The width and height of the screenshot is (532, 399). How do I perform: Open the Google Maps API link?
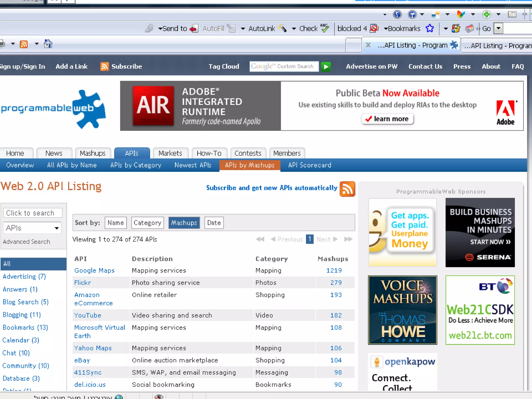(94, 270)
